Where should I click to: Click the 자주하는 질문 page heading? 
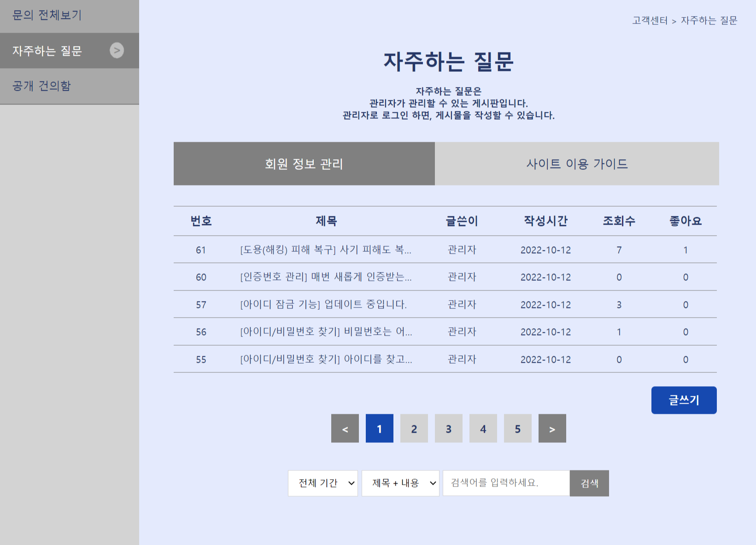click(449, 61)
